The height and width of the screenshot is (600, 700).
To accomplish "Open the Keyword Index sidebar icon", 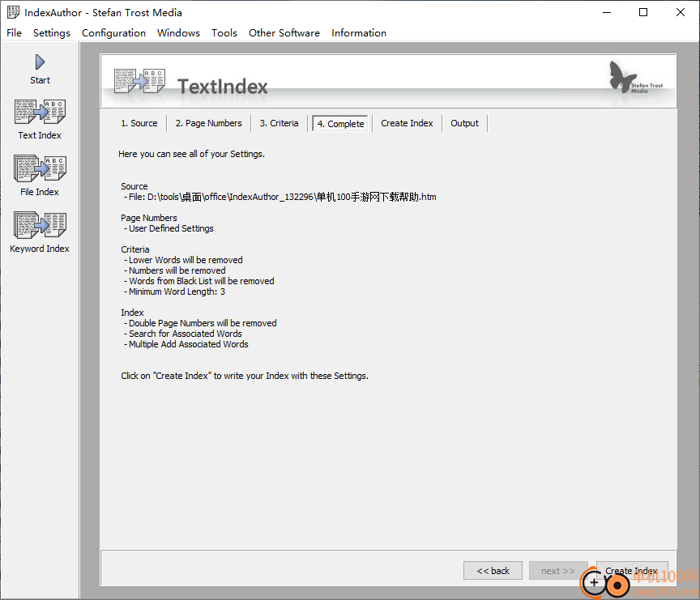I will pyautogui.click(x=40, y=225).
